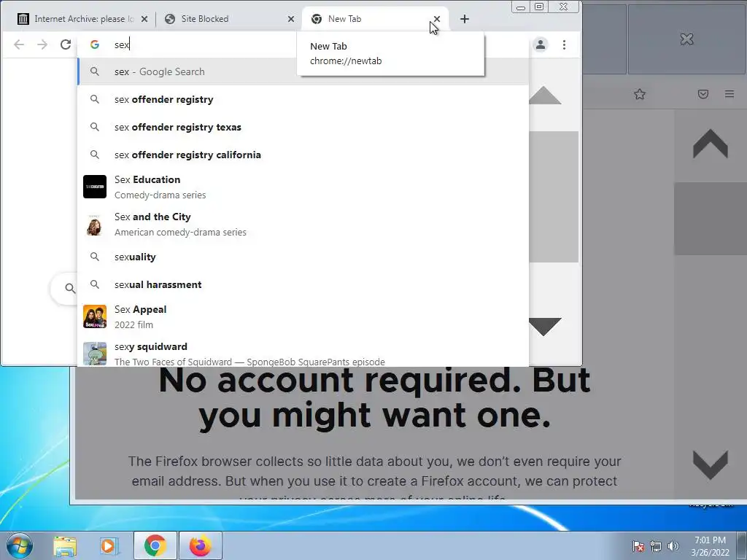Viewport: 747px width, 560px height.
Task: Click scrollbar up triangle in Chrome page
Action: coord(545,96)
